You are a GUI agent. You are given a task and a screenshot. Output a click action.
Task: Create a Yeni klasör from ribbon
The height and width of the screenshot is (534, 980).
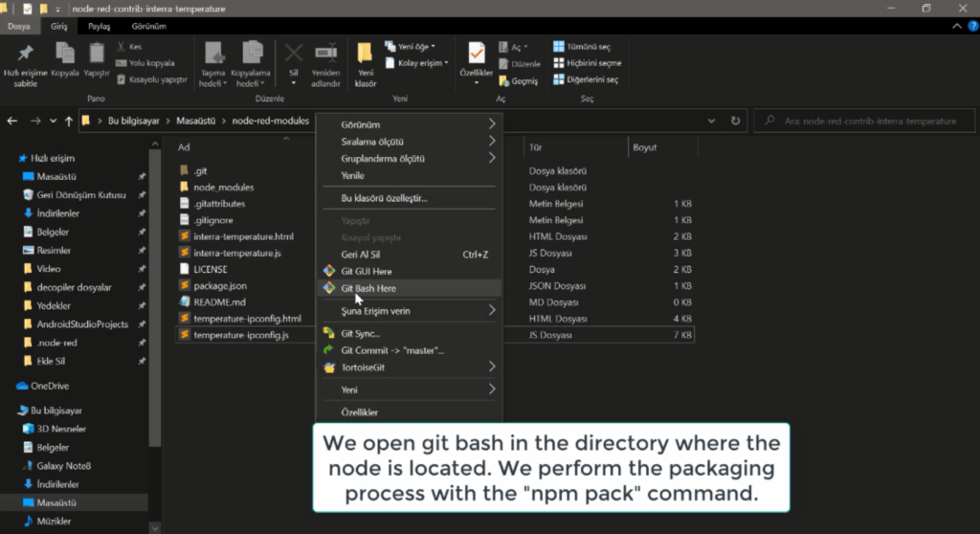coord(366,65)
